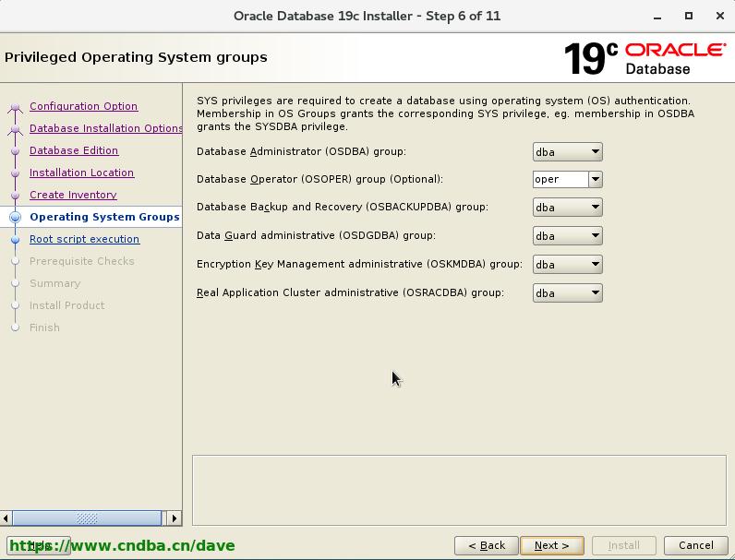Cancel the installer
Viewport: 735px width, 560px height.
(695, 545)
